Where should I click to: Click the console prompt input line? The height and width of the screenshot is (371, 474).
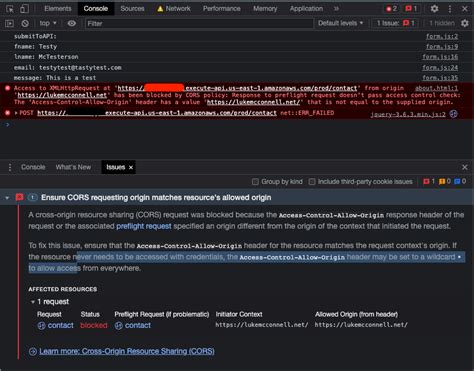[237, 125]
